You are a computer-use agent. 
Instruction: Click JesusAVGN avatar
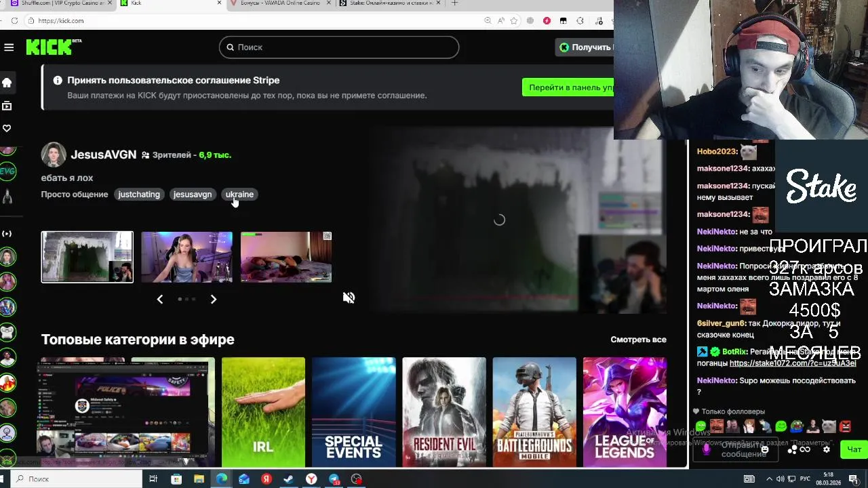click(54, 155)
